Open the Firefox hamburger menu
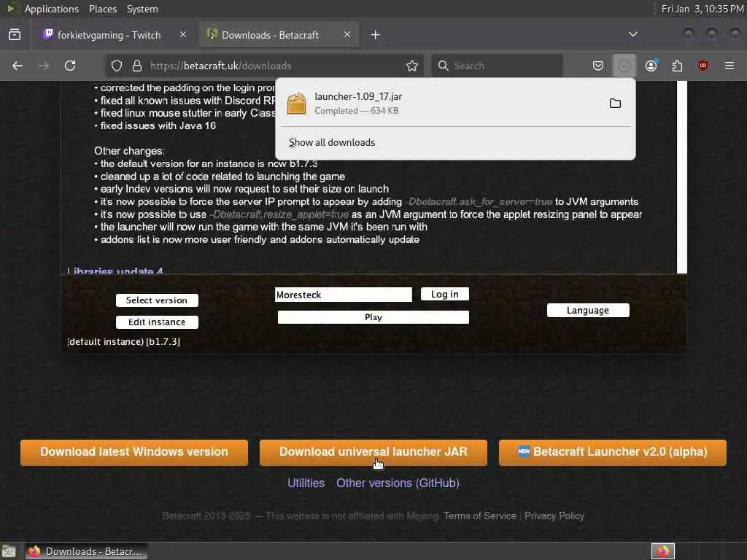This screenshot has width=747, height=560. coord(729,66)
